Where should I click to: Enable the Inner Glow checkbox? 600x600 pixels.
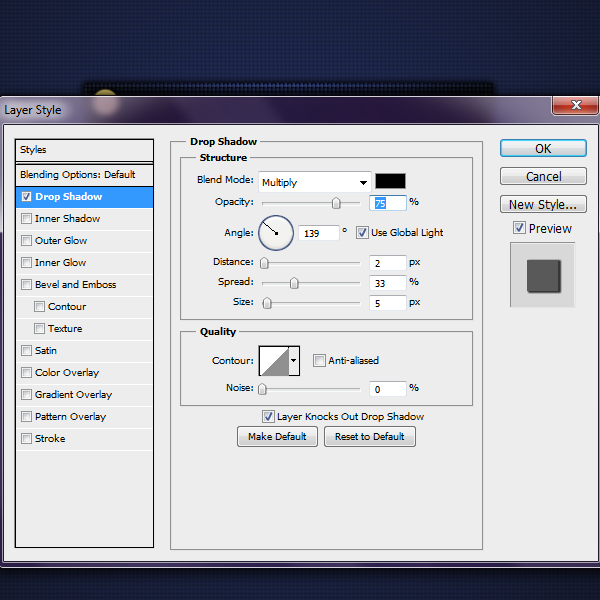coord(26,262)
